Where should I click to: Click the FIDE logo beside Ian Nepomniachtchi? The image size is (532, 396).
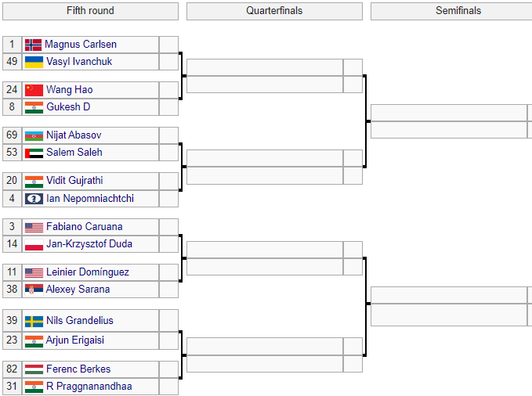tap(34, 199)
